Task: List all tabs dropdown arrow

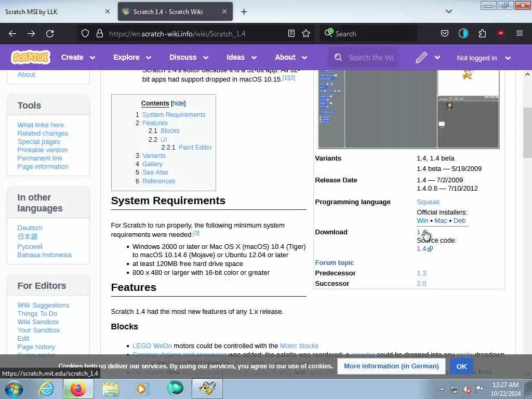Action: [448, 11]
